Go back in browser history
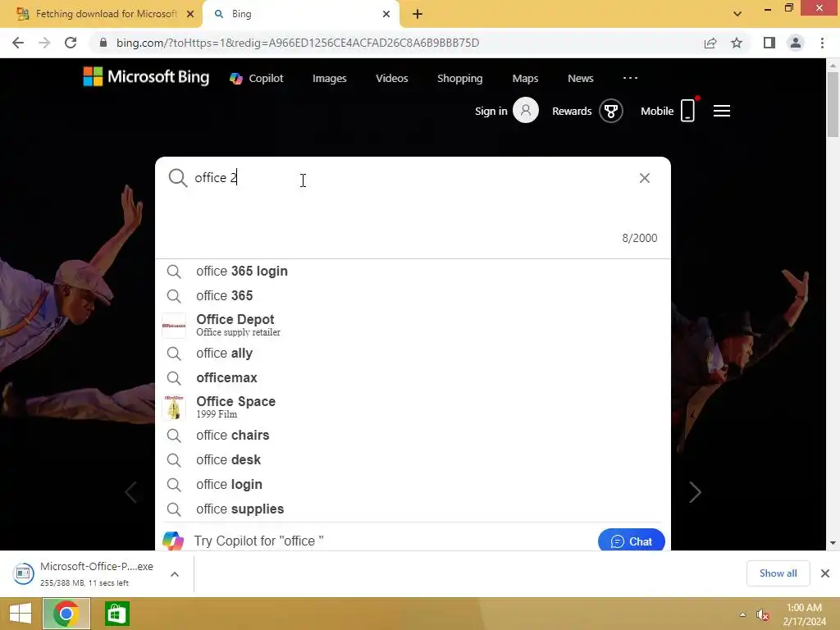Screen dimensions: 840x630 click(18, 43)
